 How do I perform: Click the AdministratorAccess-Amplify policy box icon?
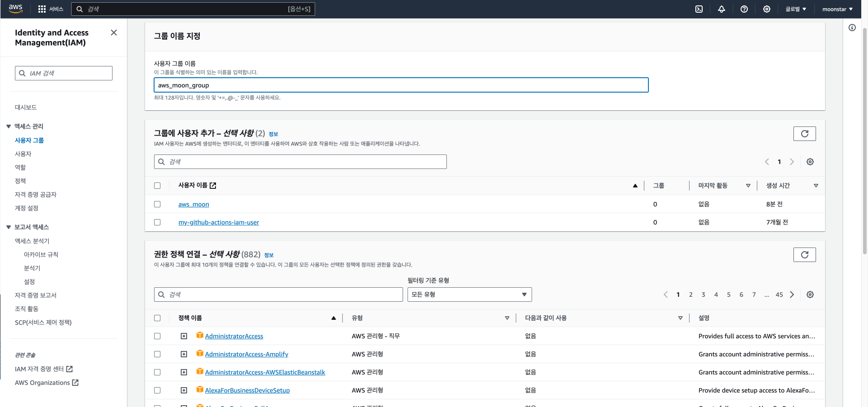pyautogui.click(x=200, y=353)
